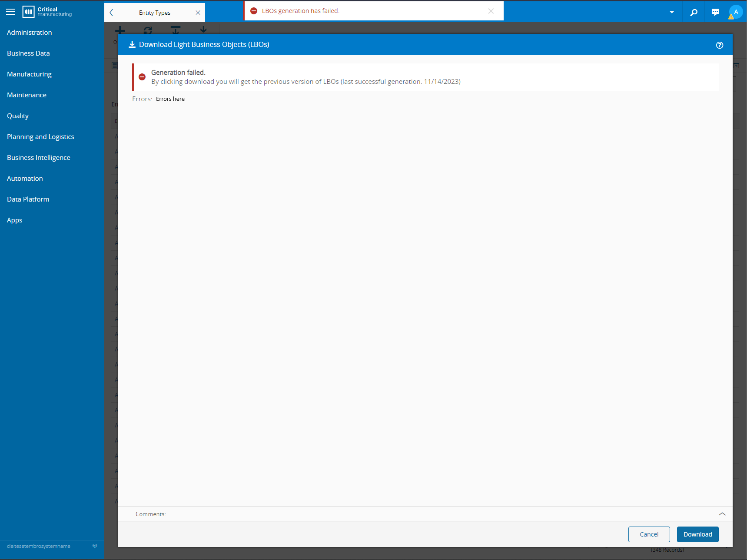Open the hamburger navigation menu
747x560 pixels.
point(10,12)
